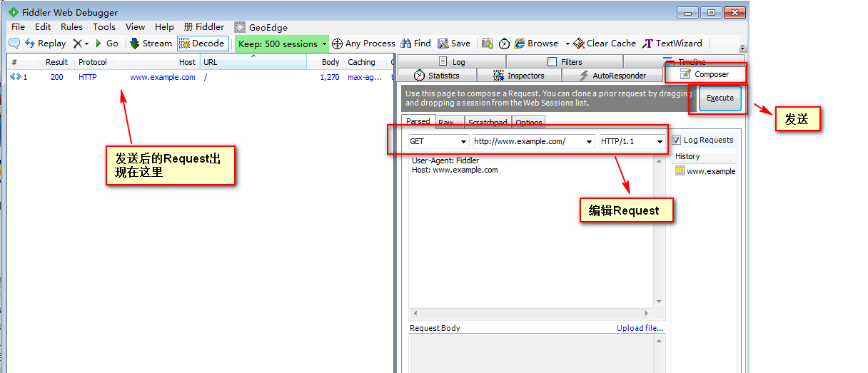Screen dimensions: 868x373
Task: Switch to the AutoResponder tab
Action: pyautogui.click(x=612, y=75)
